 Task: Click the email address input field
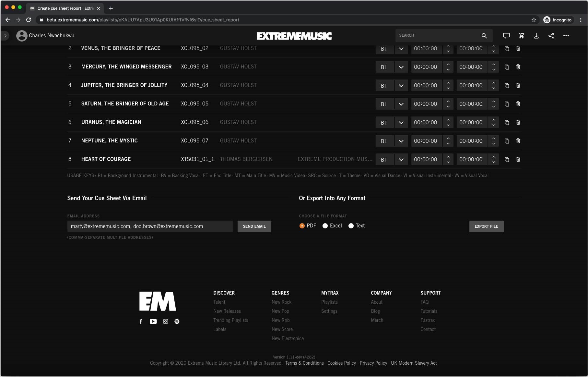150,226
